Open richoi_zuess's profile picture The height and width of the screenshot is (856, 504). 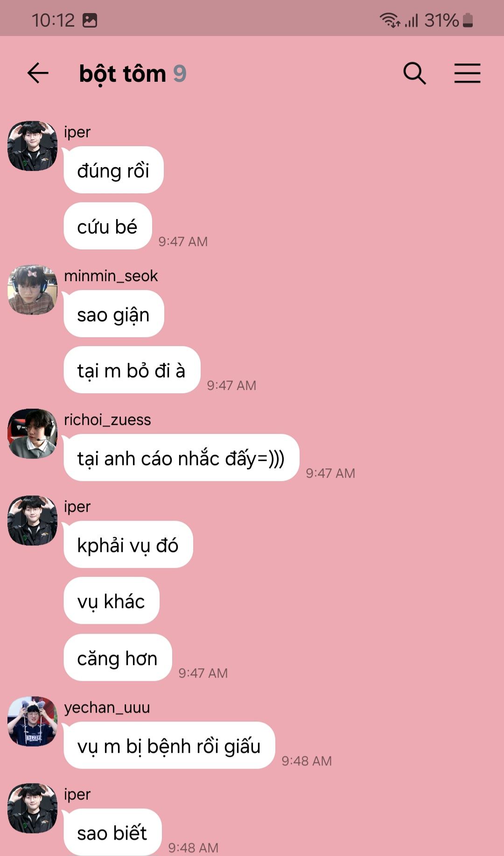(x=32, y=433)
